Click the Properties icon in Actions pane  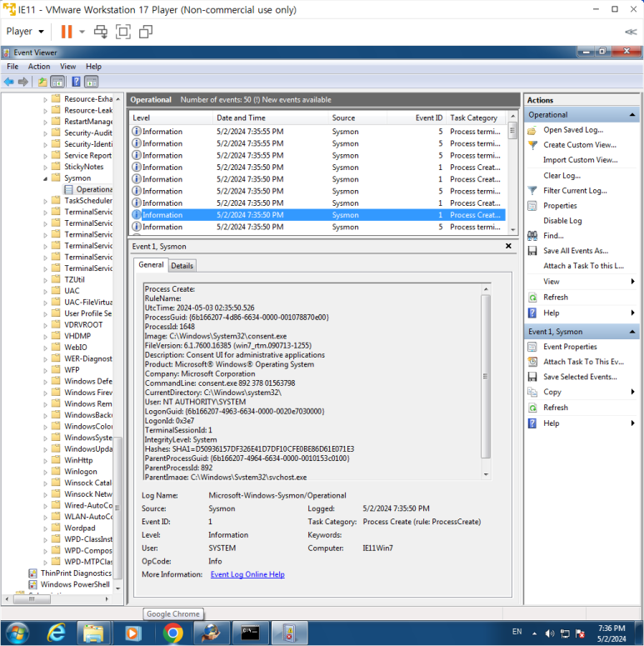(532, 206)
